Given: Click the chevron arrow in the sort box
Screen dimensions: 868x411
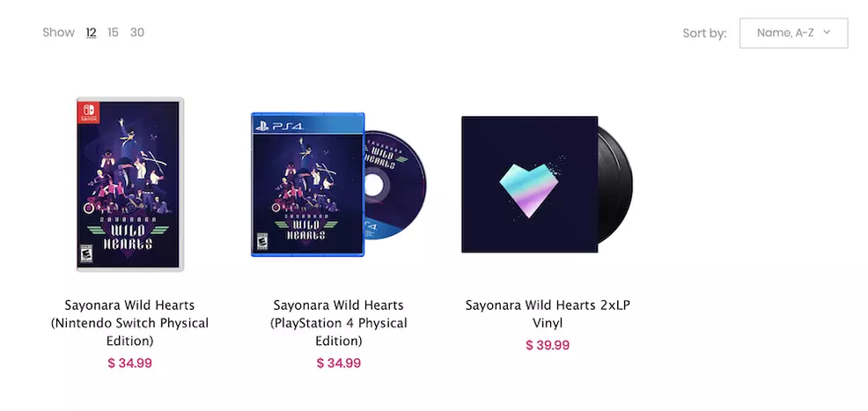Looking at the screenshot, I should [827, 32].
